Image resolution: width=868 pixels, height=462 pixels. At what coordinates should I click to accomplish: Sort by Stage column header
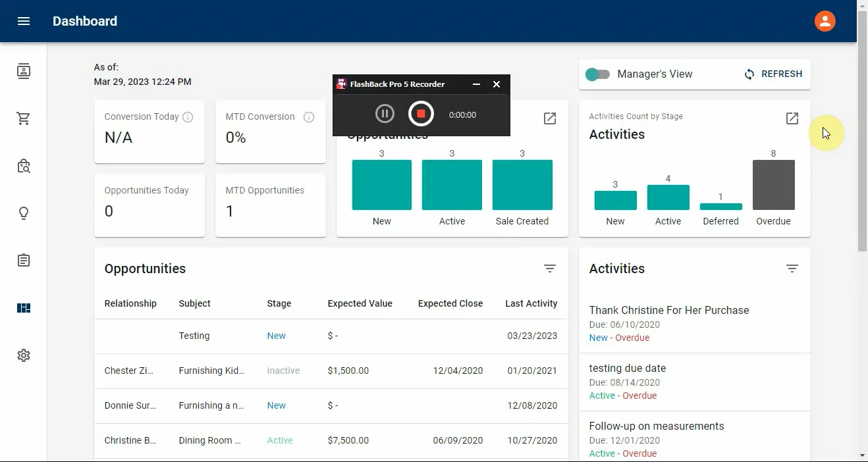point(279,303)
